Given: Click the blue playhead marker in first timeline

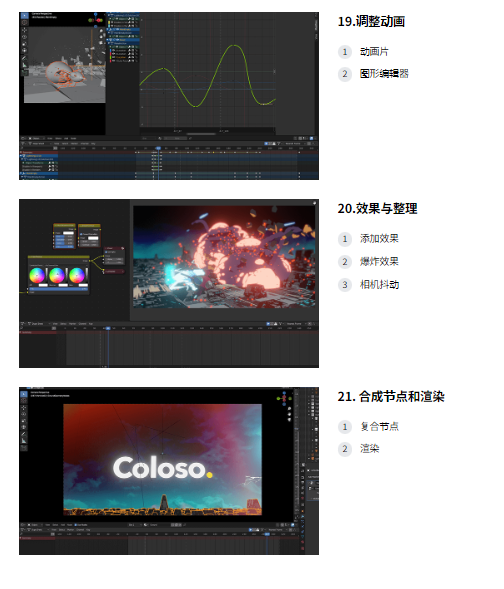Looking at the screenshot, I should pos(158,148).
